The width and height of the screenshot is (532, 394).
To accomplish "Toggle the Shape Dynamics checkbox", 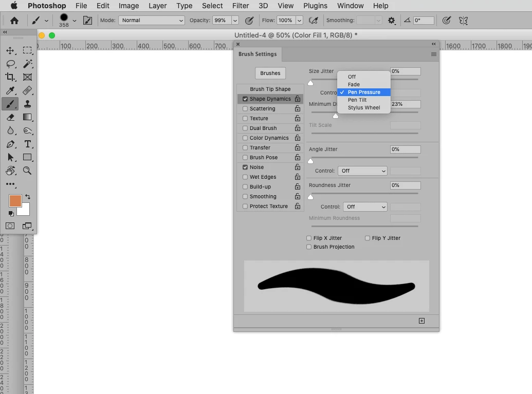I will [245, 99].
